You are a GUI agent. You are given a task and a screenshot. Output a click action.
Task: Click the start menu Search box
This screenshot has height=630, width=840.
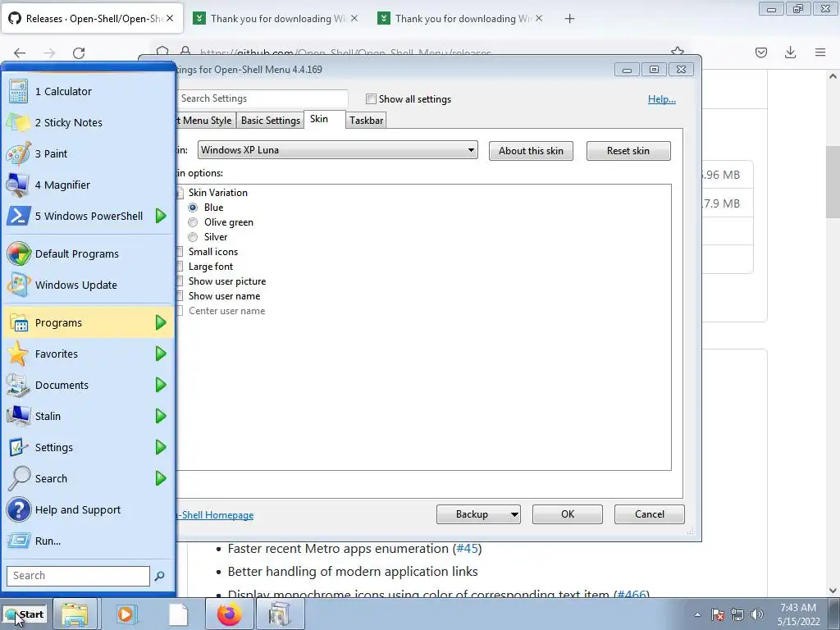coord(78,576)
